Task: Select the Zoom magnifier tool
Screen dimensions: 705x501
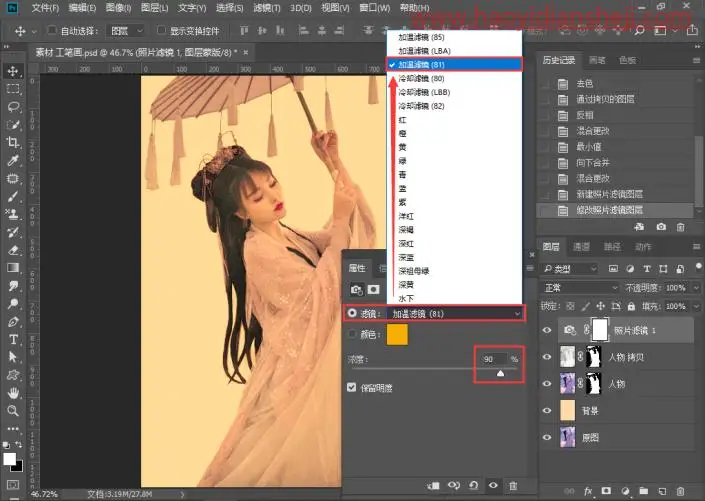Action: [13, 411]
